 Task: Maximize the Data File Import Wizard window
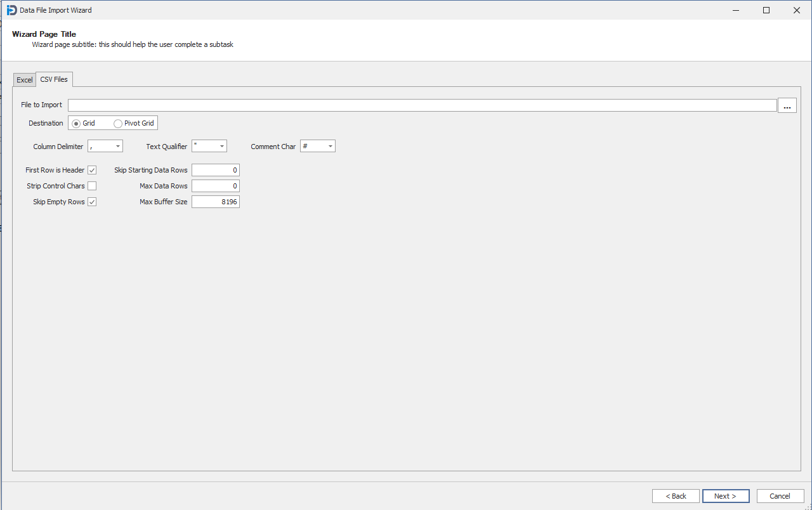[x=766, y=10]
